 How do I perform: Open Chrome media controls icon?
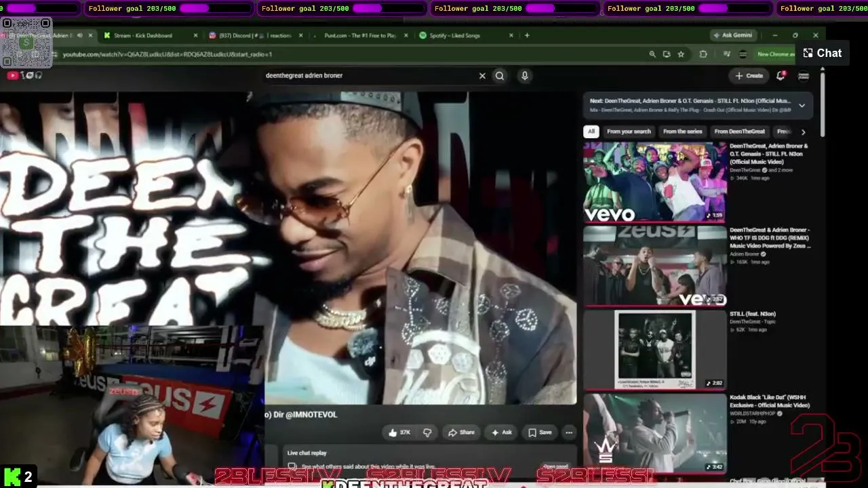(727, 54)
